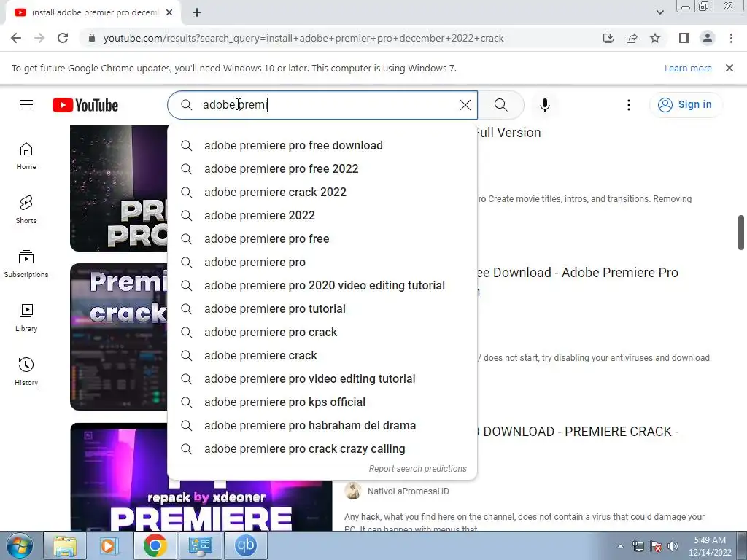This screenshot has height=560, width=747.
Task: Click the Chrome address bar URL
Action: [x=303, y=38]
